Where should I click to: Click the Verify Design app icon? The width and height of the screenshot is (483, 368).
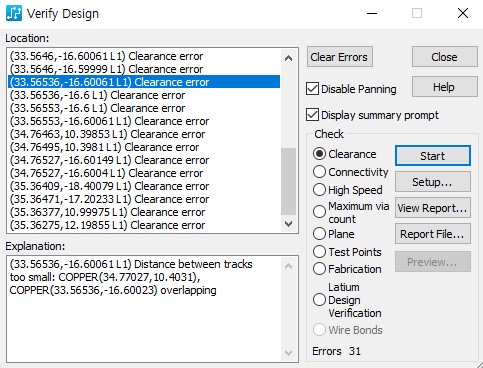14,14
